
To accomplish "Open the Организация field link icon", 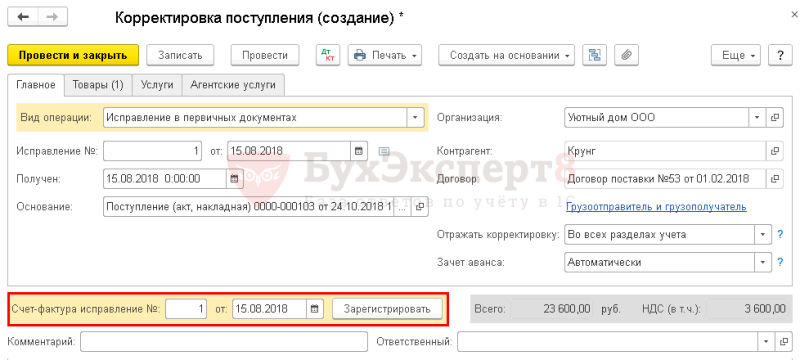I will 775,118.
